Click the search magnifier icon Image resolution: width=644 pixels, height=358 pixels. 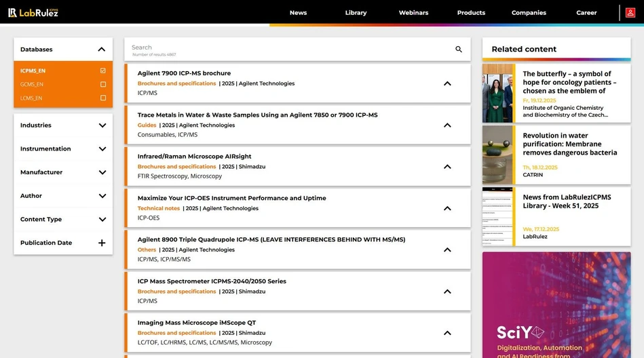click(458, 49)
